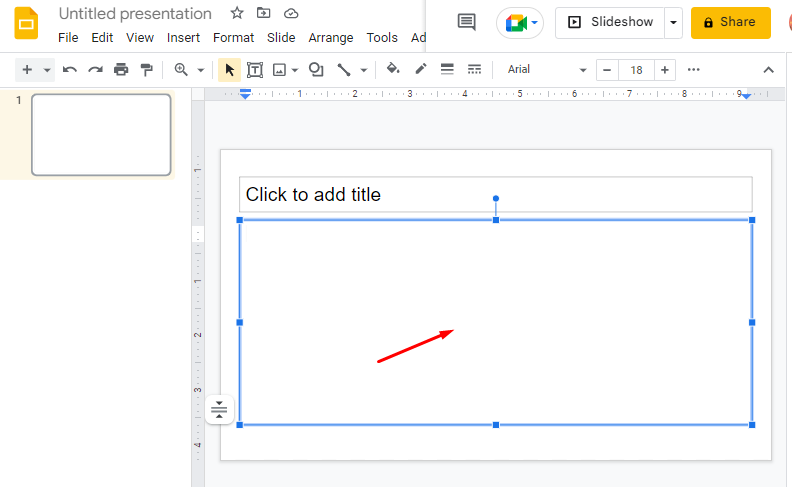Print the presentation
The width and height of the screenshot is (792, 487).
pyautogui.click(x=121, y=70)
